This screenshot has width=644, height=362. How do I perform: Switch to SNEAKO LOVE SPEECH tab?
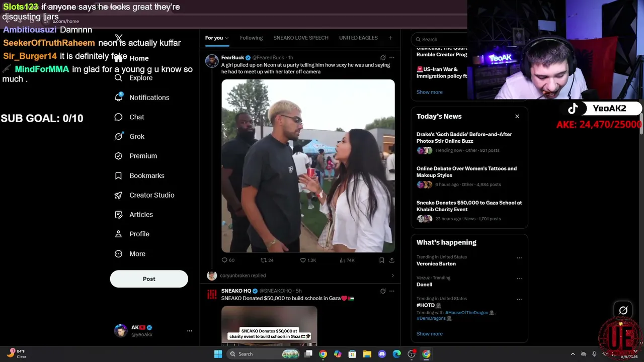tap(301, 38)
